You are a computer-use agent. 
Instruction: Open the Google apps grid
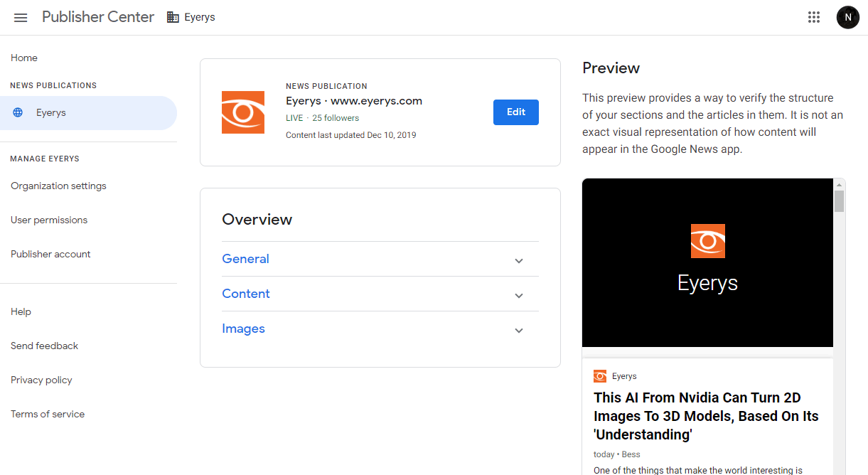(814, 18)
